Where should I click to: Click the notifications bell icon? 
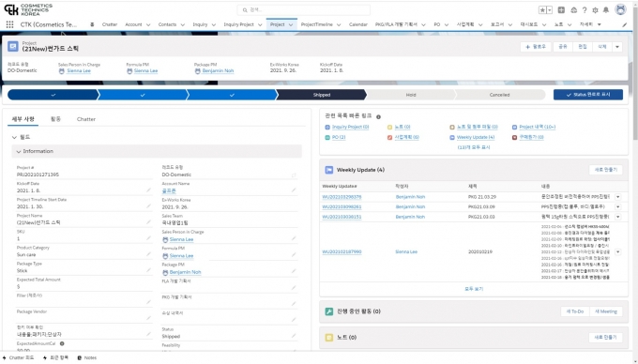606,10
